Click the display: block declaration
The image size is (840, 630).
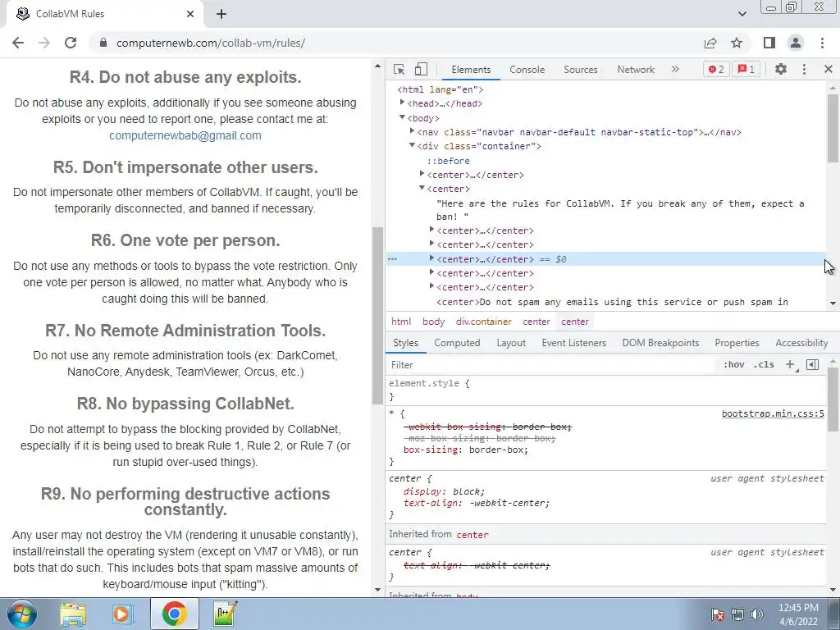coord(444,491)
